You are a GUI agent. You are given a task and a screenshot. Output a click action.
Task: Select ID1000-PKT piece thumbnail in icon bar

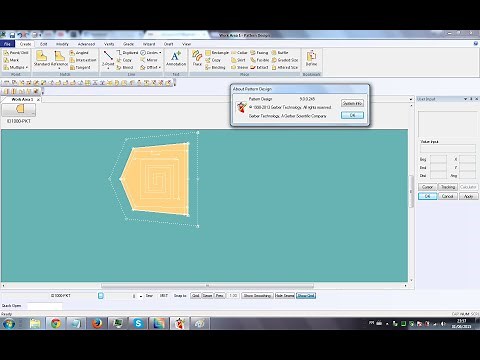(x=19, y=109)
